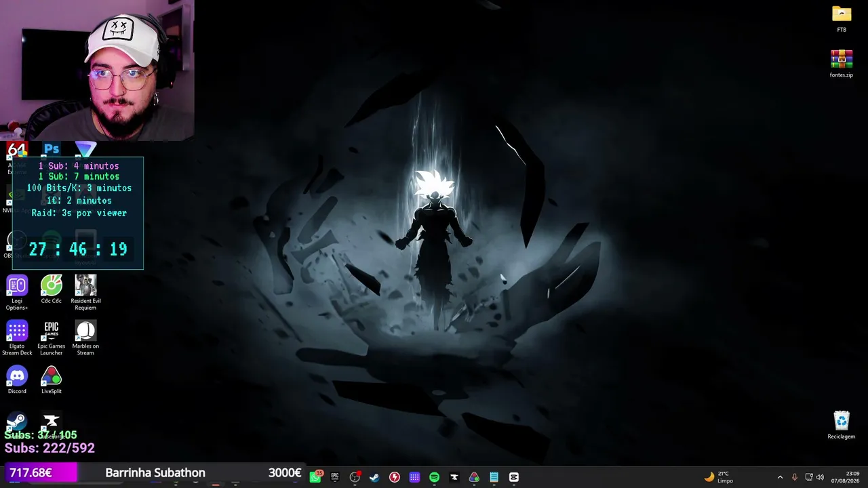Select the LiveSplit desktop shortcut
Viewport: 868px width, 488px height.
[51, 380]
